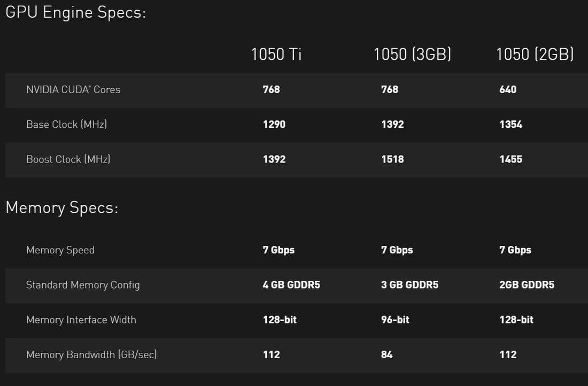Click the Standard Memory Config label
The height and width of the screenshot is (386, 588).
83,285
